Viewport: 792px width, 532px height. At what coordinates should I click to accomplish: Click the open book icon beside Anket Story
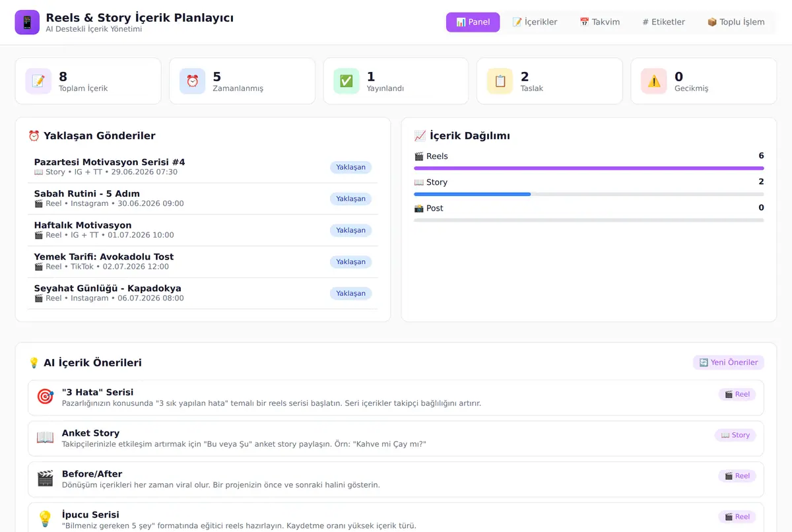[x=45, y=438]
